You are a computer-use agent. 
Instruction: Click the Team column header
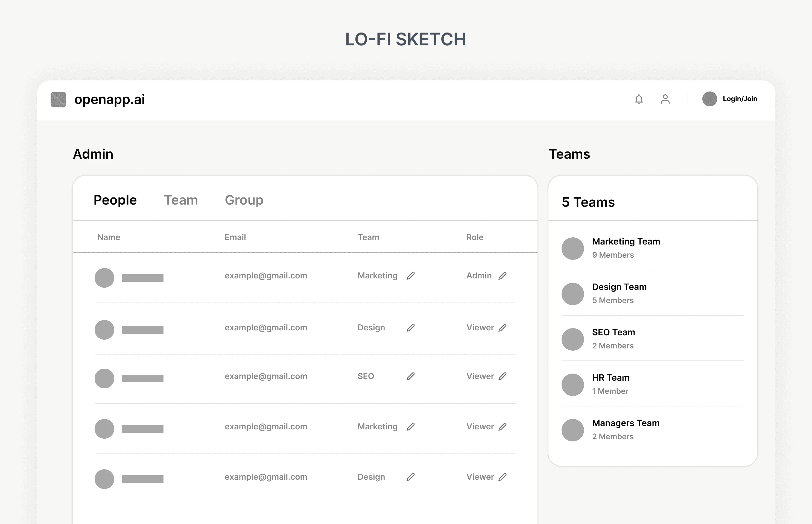(x=368, y=237)
